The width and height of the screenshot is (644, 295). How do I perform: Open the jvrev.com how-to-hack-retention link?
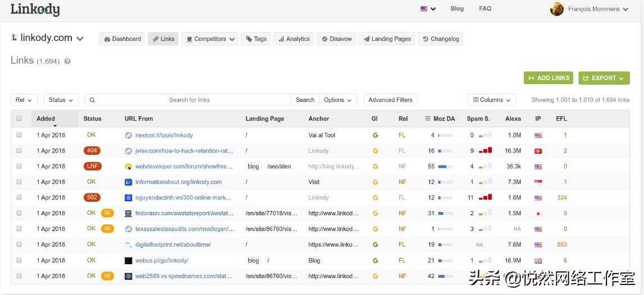click(x=184, y=150)
